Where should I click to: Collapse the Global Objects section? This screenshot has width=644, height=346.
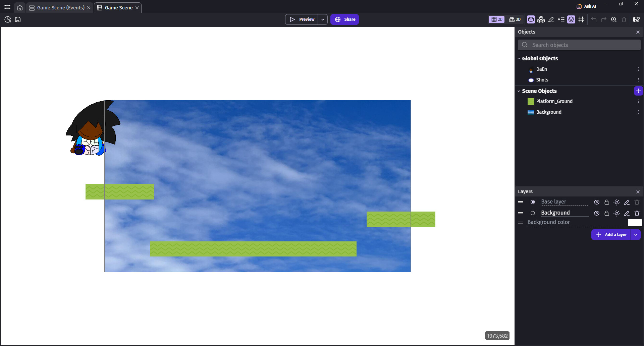pos(519,59)
